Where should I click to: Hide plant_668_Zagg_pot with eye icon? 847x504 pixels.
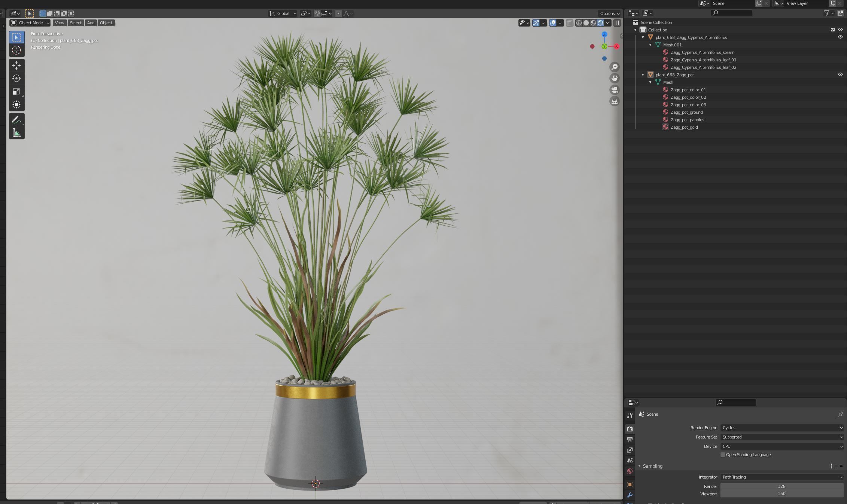[x=840, y=74]
